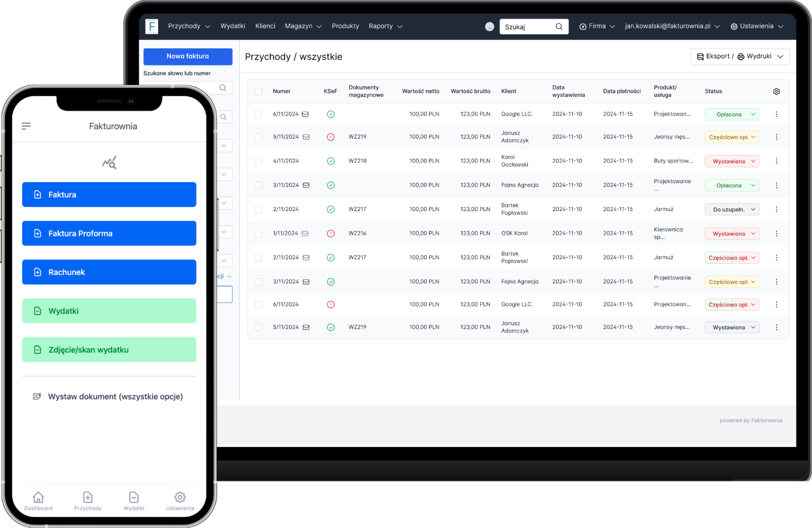The height and width of the screenshot is (528, 812).
Task: Expand Eksport / Wydruki dropdown
Action: pos(740,57)
